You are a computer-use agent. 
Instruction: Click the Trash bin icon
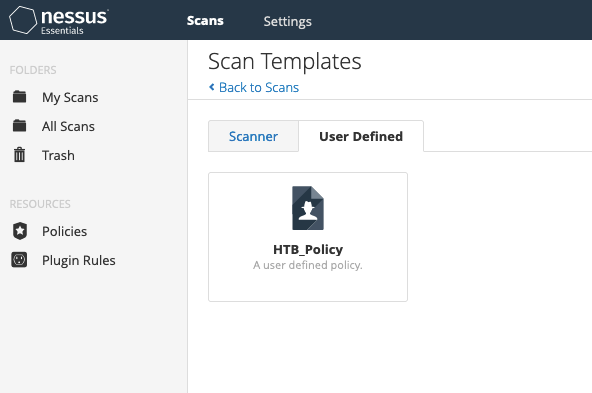(19, 155)
